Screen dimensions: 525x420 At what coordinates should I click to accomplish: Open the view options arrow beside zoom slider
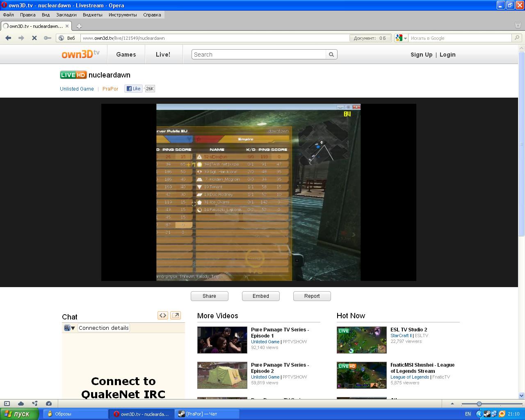point(452,404)
